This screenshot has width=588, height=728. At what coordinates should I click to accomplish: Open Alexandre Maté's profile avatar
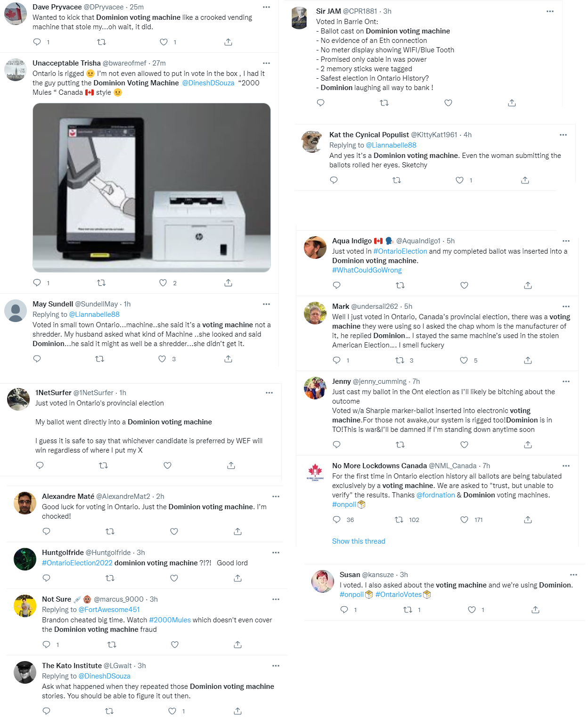tap(25, 503)
